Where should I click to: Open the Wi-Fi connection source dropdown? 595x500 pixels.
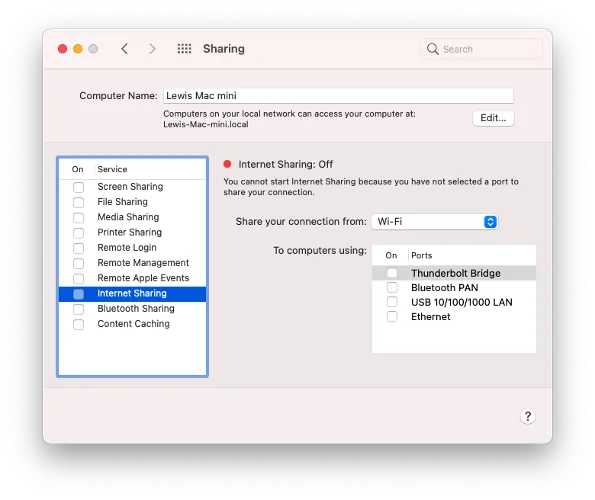tap(435, 222)
